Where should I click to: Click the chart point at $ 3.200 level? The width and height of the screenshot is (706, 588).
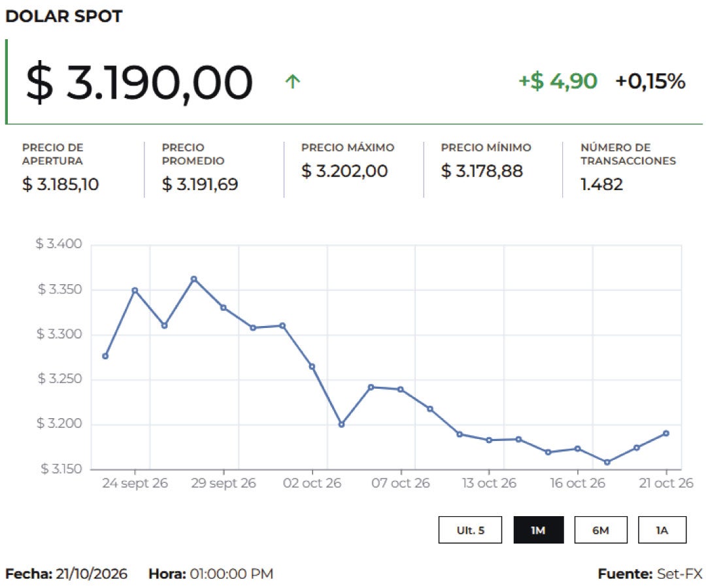pos(341,424)
